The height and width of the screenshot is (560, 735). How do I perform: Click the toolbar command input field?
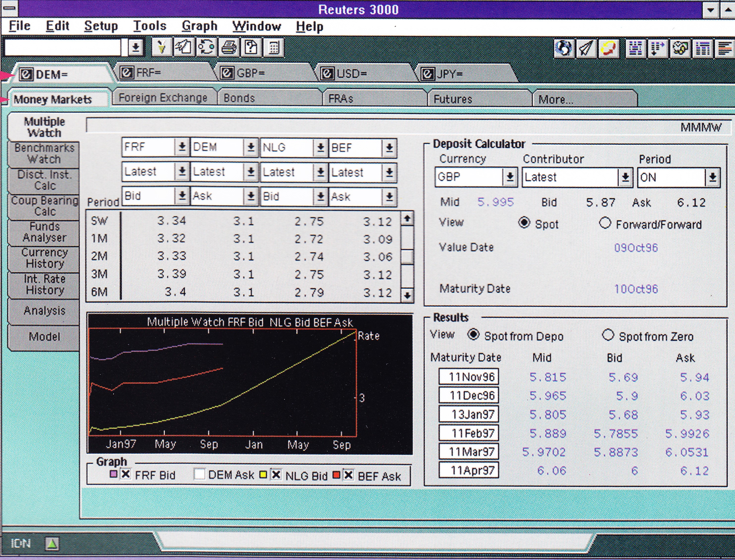click(x=63, y=47)
